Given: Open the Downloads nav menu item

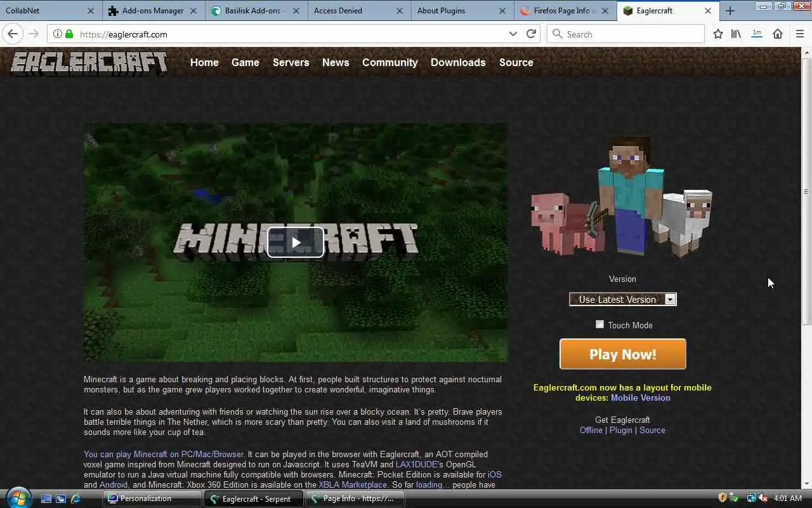Looking at the screenshot, I should coord(458,62).
